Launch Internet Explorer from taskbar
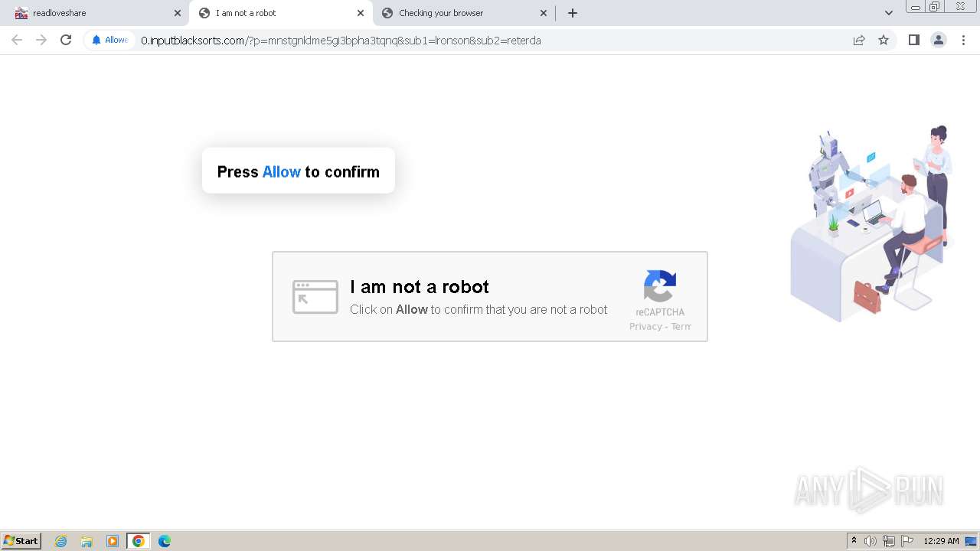This screenshot has height=551, width=980. 60,541
